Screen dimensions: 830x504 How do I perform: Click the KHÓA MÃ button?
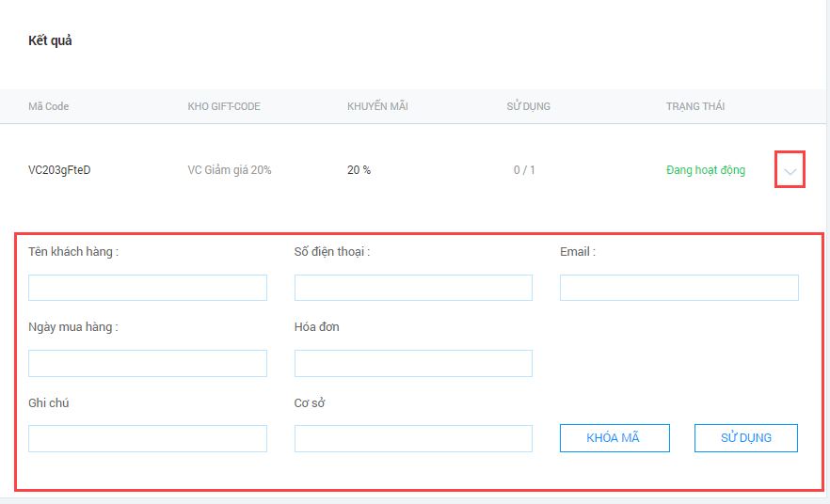click(615, 438)
